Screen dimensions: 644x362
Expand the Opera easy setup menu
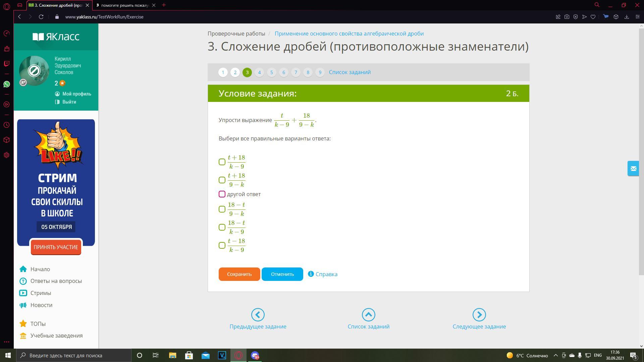click(x=638, y=17)
